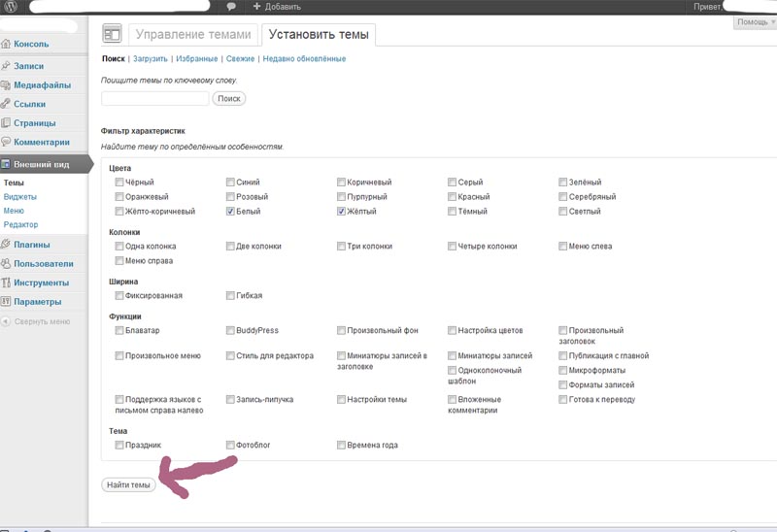This screenshot has width=777, height=532.
Task: Open the Инструменты tools icon
Action: 7,283
